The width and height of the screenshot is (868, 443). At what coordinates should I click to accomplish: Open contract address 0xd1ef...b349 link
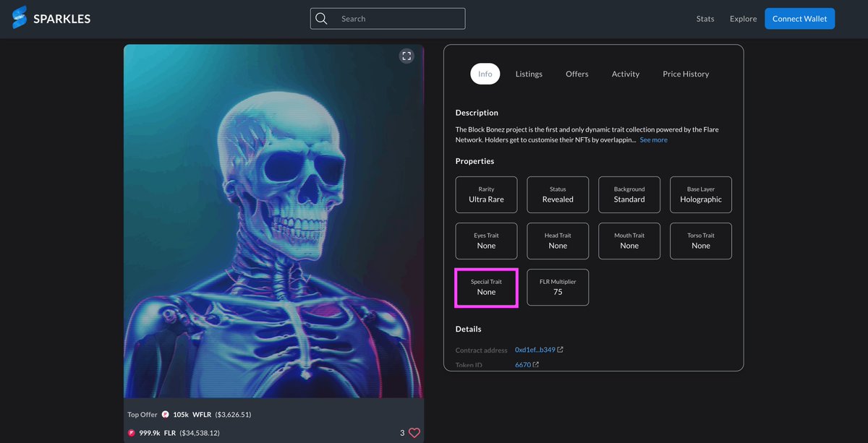535,350
